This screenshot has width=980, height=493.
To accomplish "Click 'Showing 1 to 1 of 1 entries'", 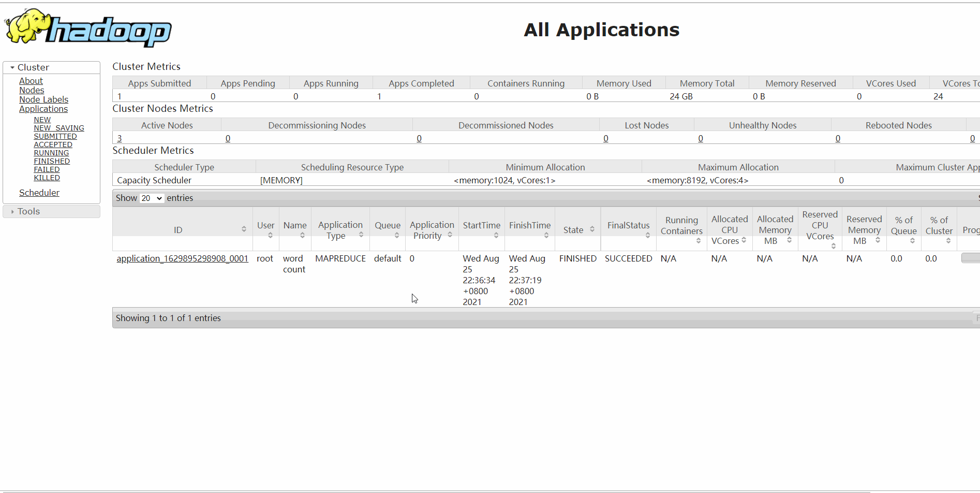I will [x=168, y=318].
